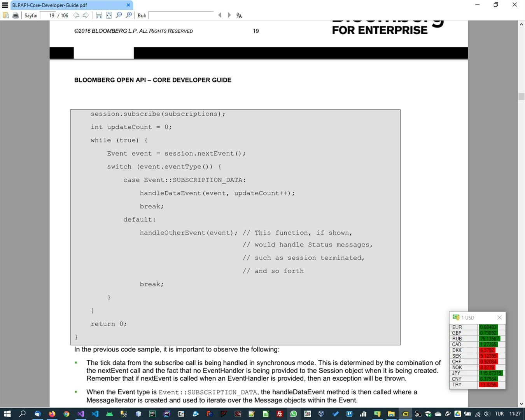The image size is (525, 420).
Task: Open the Wi-Fi network tray icon
Action: (478, 414)
